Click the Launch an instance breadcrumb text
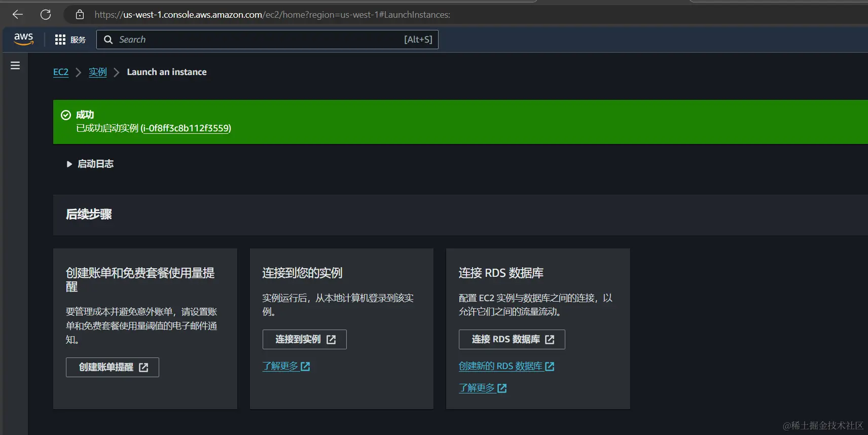The width and height of the screenshot is (868, 435). click(167, 72)
